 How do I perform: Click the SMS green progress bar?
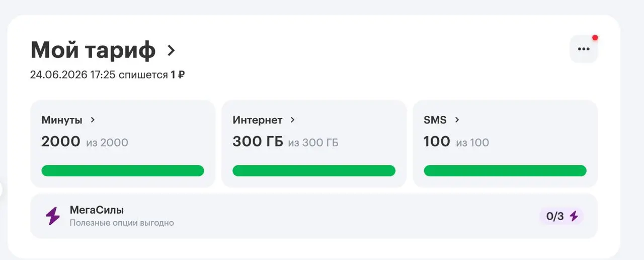(x=505, y=170)
